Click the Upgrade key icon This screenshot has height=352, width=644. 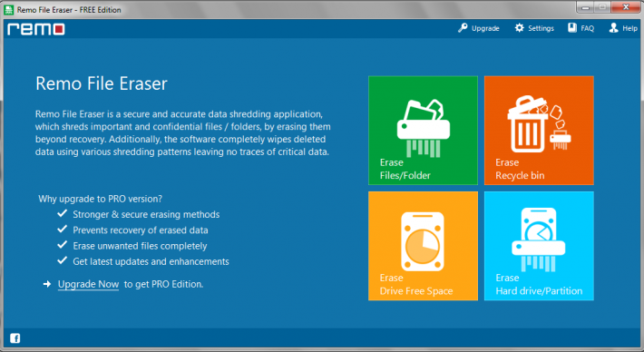(463, 28)
